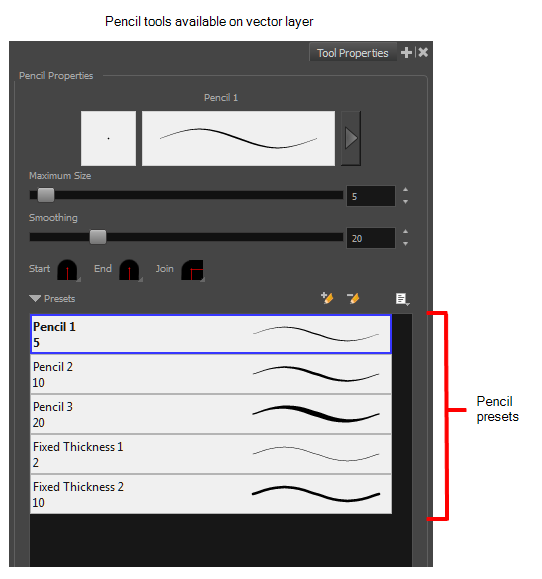Click the plus icon beside Tool Properties
542x579 pixels.
tap(406, 52)
